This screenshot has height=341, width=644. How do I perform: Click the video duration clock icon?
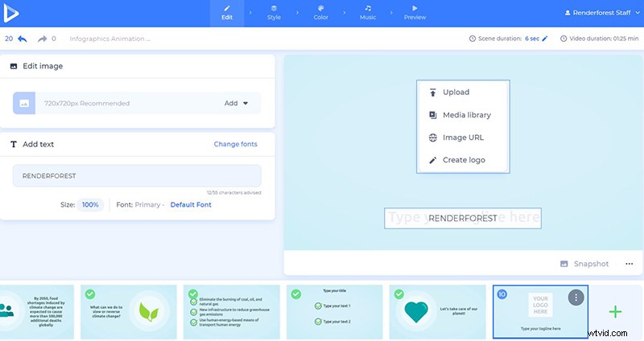click(x=563, y=39)
